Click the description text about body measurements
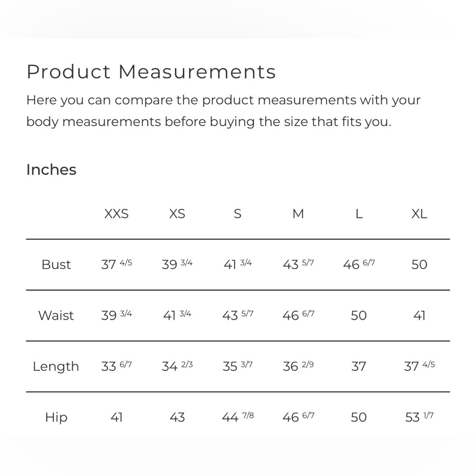The width and height of the screenshot is (476, 476). point(223,111)
